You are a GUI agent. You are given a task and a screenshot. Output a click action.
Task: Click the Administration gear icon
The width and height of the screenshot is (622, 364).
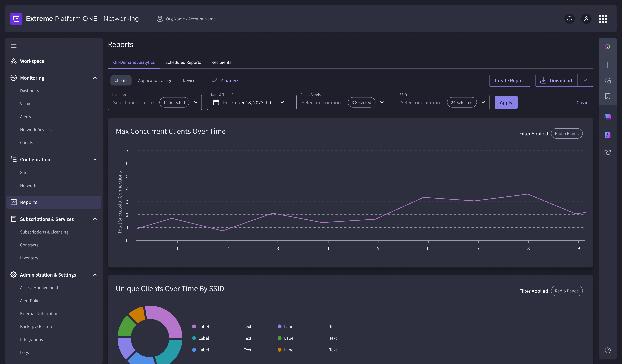14,275
